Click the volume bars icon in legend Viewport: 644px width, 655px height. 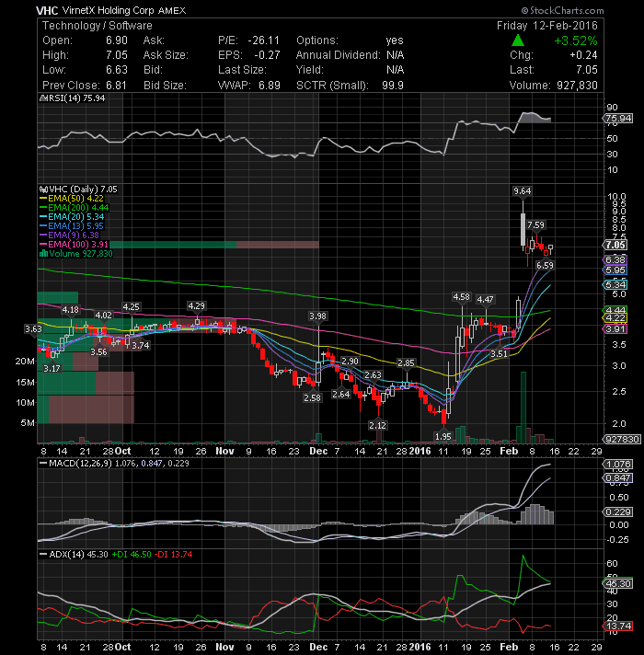click(x=43, y=254)
